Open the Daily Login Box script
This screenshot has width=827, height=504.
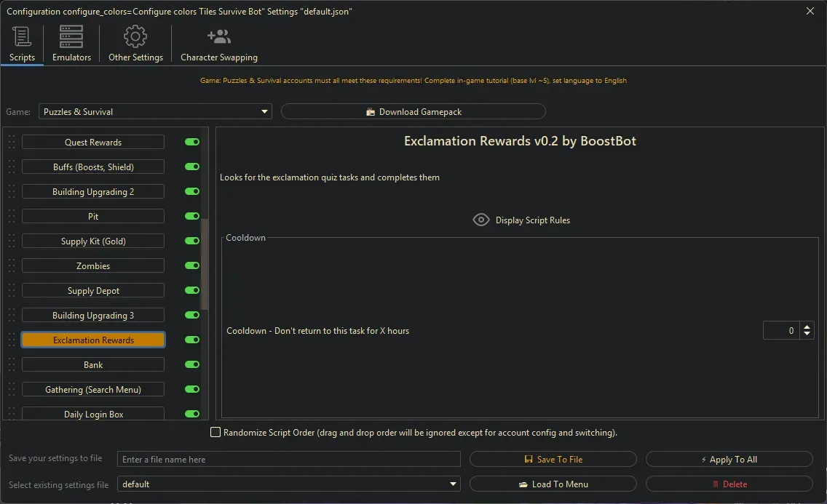(x=92, y=414)
